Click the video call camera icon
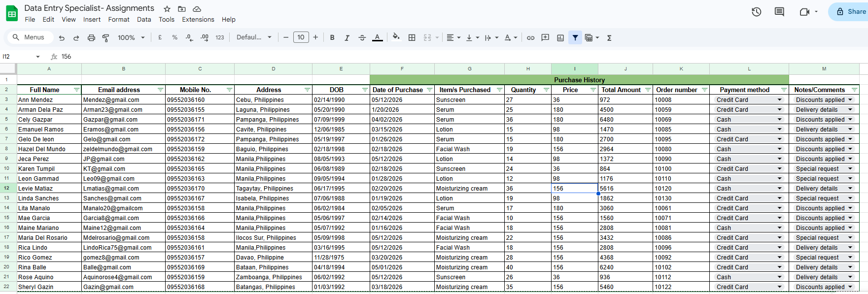868x294 pixels. click(804, 12)
